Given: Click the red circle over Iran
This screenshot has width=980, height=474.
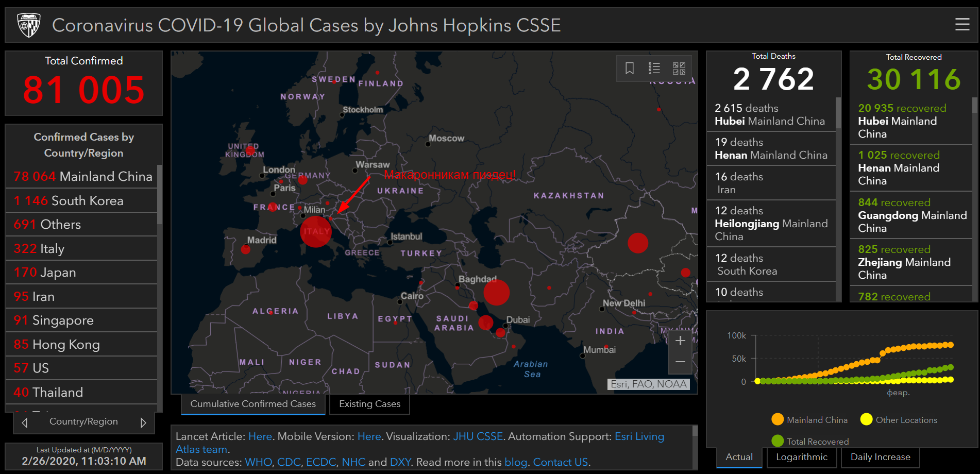Looking at the screenshot, I should [x=496, y=292].
